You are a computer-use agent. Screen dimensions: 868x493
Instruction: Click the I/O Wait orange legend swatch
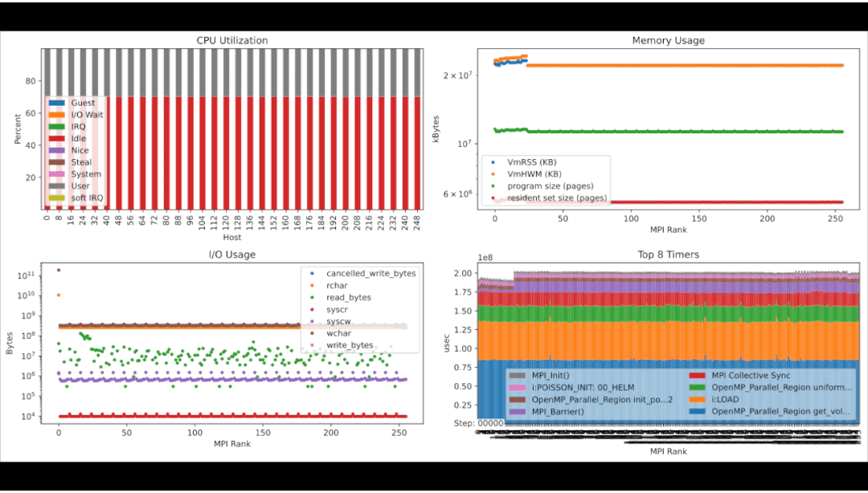click(57, 115)
